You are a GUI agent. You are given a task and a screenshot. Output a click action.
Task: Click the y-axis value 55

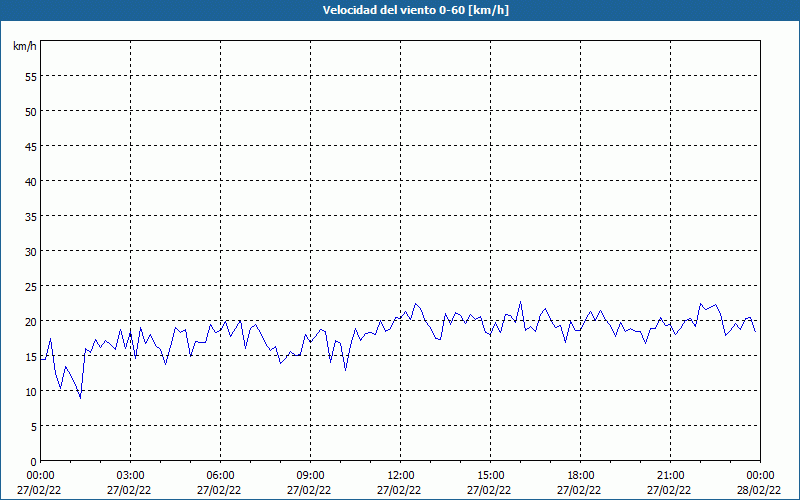[x=31, y=77]
